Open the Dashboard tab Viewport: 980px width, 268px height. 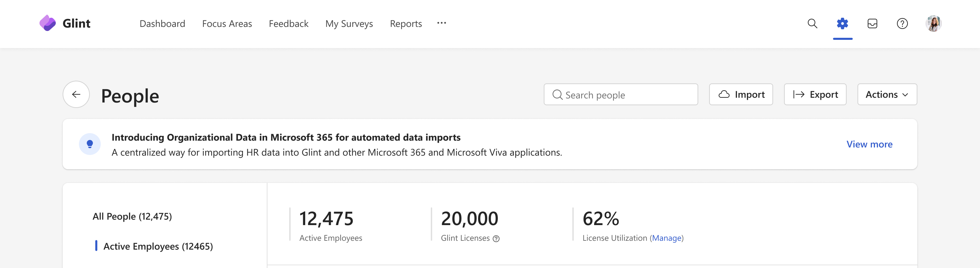pos(162,23)
